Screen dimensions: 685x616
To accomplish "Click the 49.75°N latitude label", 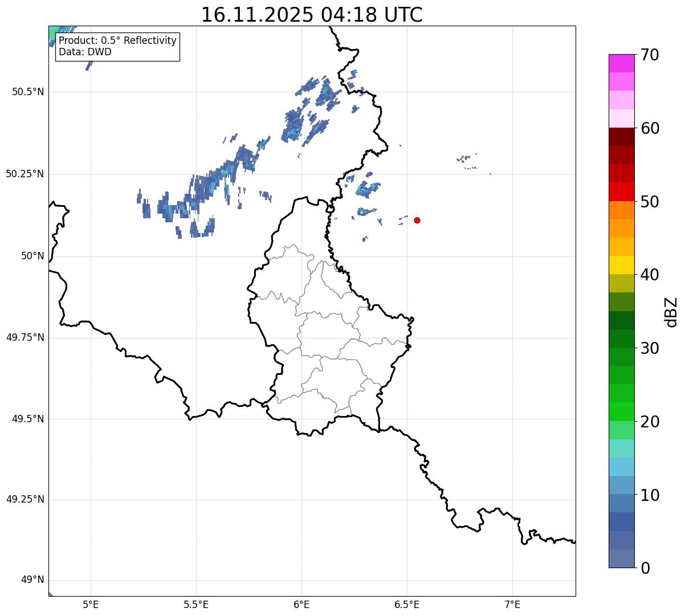I will [x=25, y=338].
